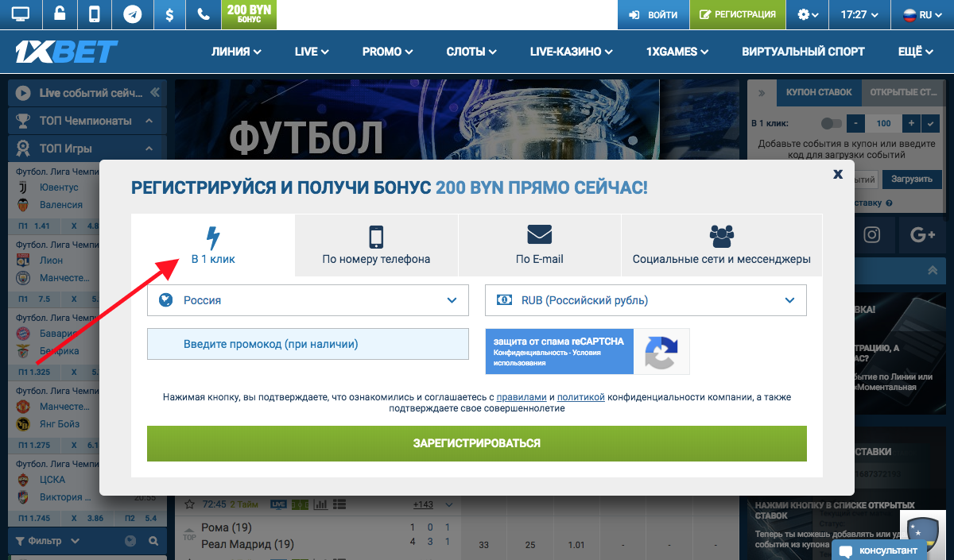Open the 1XGAMES menu

coord(677,52)
